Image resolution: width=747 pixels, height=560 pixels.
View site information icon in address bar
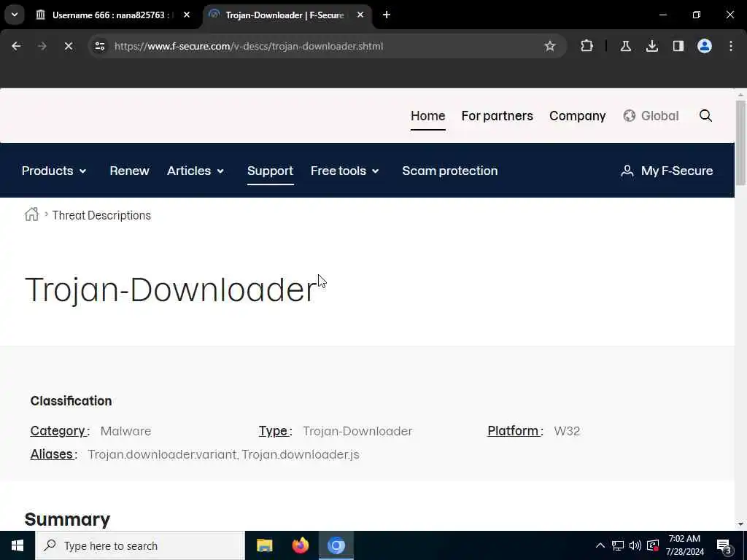pyautogui.click(x=99, y=46)
